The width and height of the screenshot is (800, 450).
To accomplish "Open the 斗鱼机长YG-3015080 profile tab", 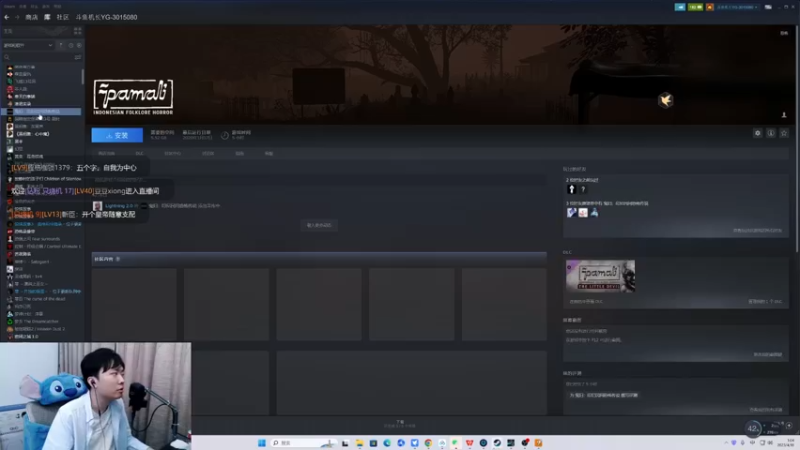I will [x=107, y=17].
